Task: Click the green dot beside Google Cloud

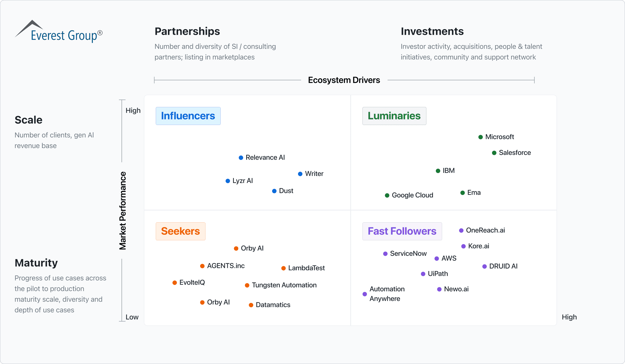Action: click(387, 195)
